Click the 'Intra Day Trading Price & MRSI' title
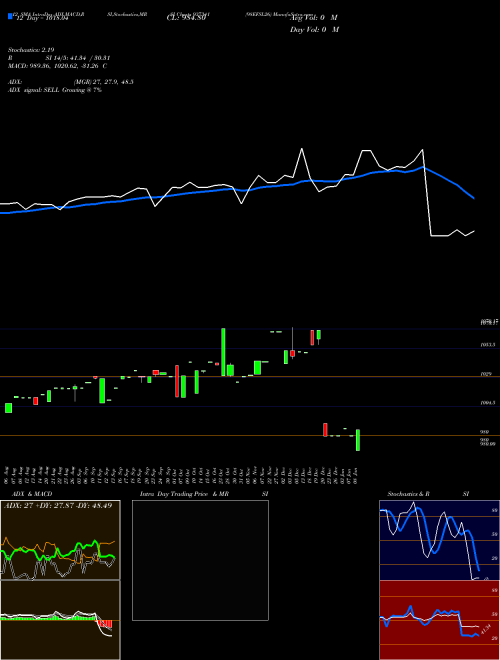 point(204,494)
